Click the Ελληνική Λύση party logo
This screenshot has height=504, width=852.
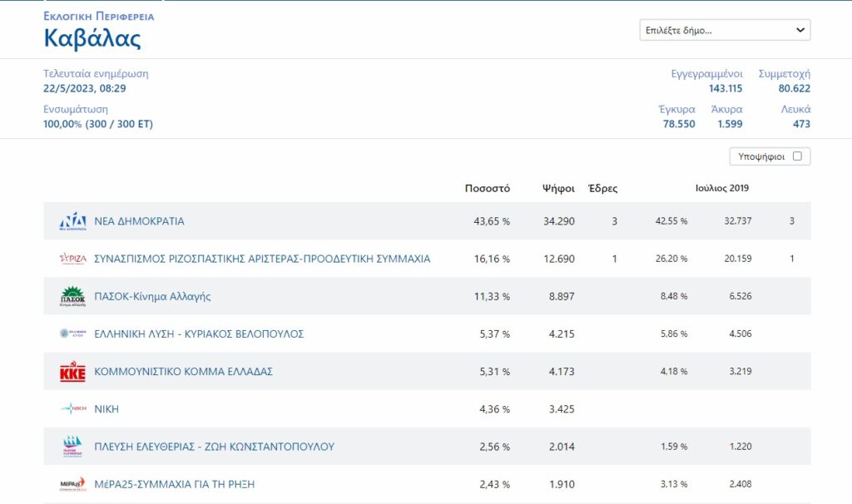[x=72, y=334]
